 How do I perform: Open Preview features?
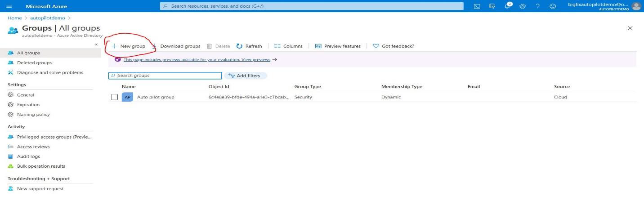click(x=338, y=46)
